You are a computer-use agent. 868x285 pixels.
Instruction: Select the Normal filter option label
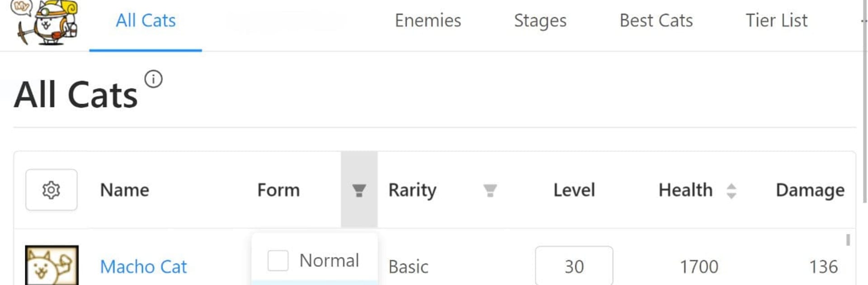[x=329, y=261]
